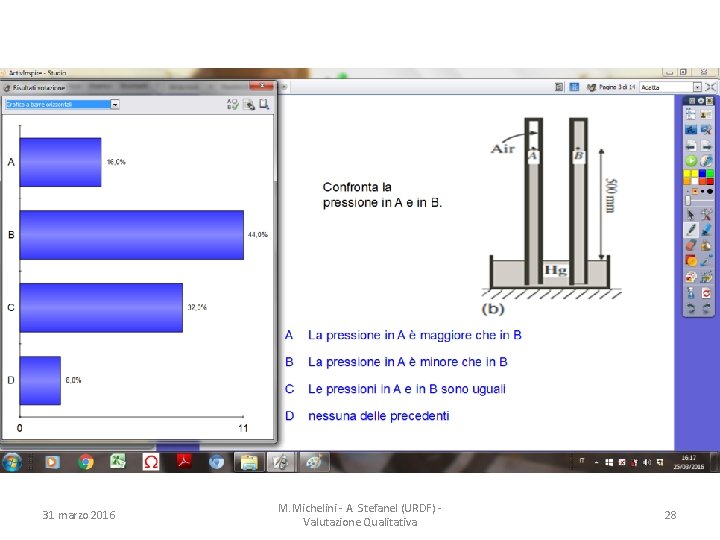
Task: Select the Highlighter tool in toolbox
Action: (706, 230)
